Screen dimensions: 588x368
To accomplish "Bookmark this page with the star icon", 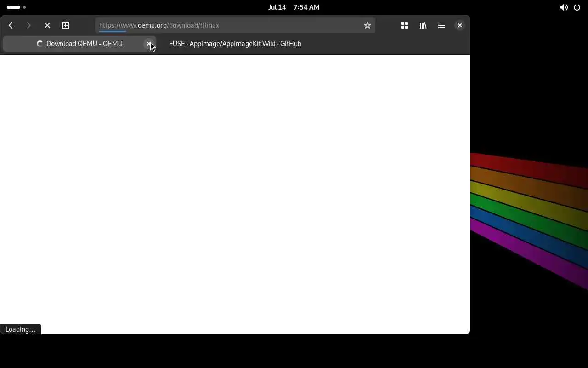I will point(367,25).
